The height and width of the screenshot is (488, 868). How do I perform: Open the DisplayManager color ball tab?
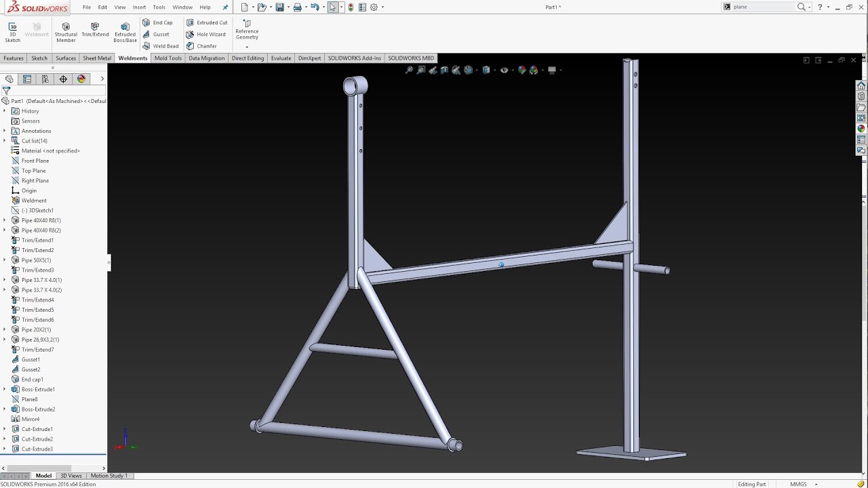click(x=81, y=79)
